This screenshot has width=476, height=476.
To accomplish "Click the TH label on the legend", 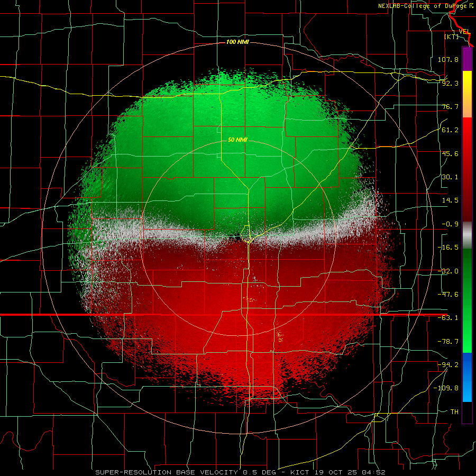I will pos(454,411).
